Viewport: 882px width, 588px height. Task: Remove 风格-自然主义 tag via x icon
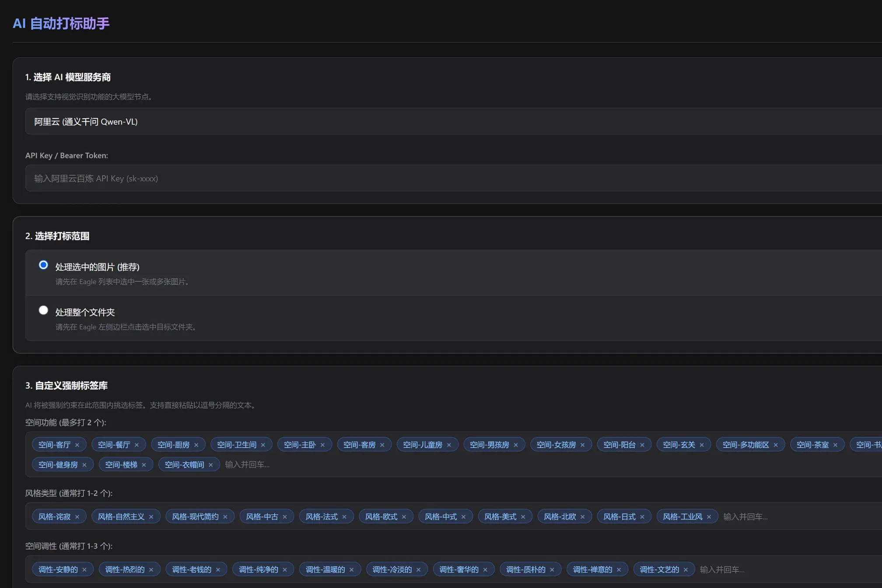click(151, 517)
